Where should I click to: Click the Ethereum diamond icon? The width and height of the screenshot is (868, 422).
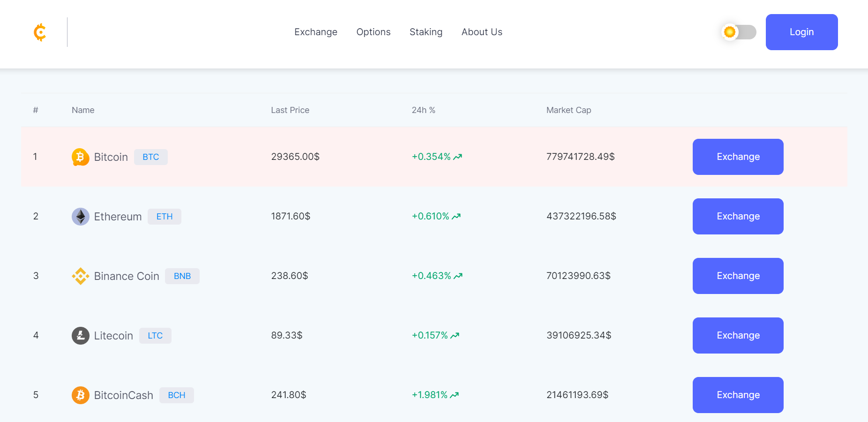tap(81, 217)
